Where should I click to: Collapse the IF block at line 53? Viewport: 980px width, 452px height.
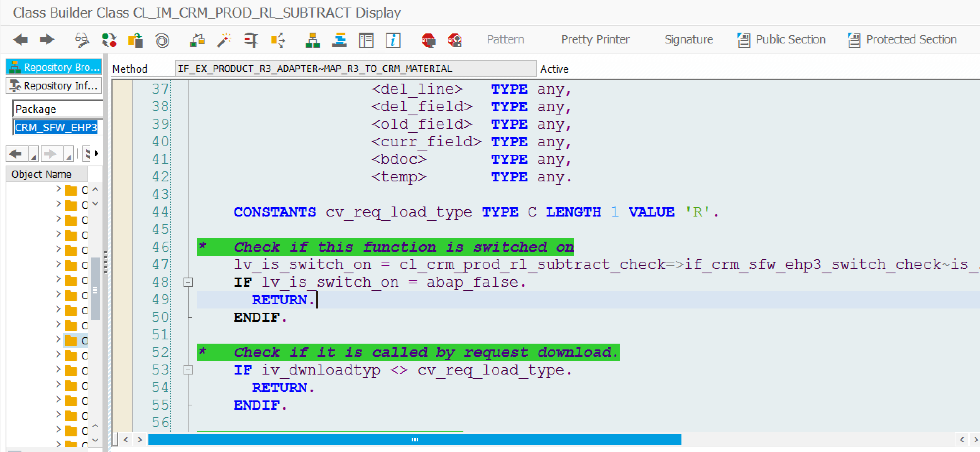click(x=188, y=370)
